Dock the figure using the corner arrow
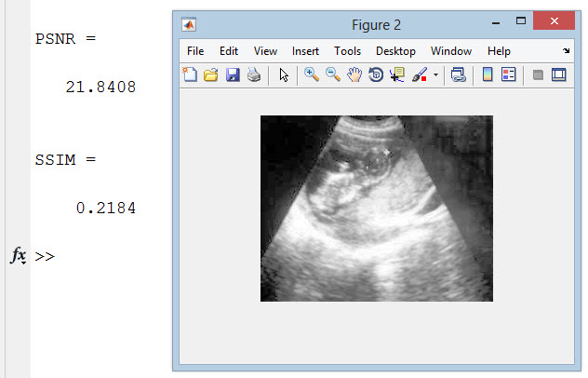Image resolution: width=588 pixels, height=378 pixels. [566, 50]
